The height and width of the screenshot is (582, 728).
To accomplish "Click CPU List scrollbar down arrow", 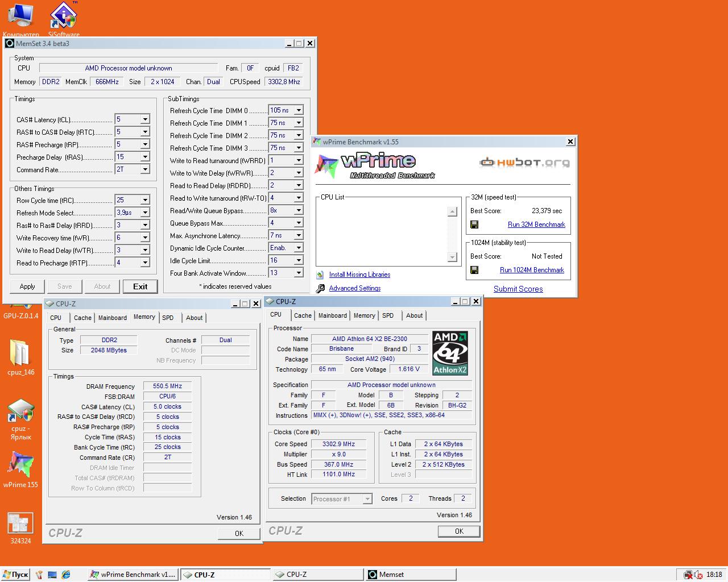I will click(x=452, y=257).
